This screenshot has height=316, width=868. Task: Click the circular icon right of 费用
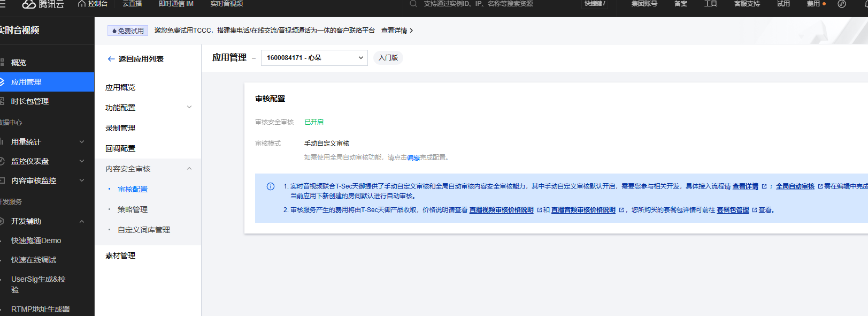tap(842, 4)
